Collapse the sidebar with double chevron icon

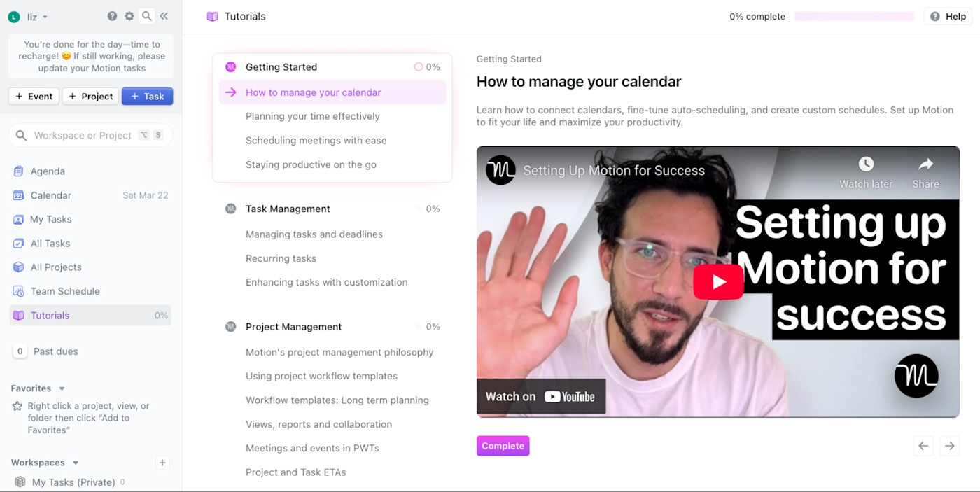(164, 16)
